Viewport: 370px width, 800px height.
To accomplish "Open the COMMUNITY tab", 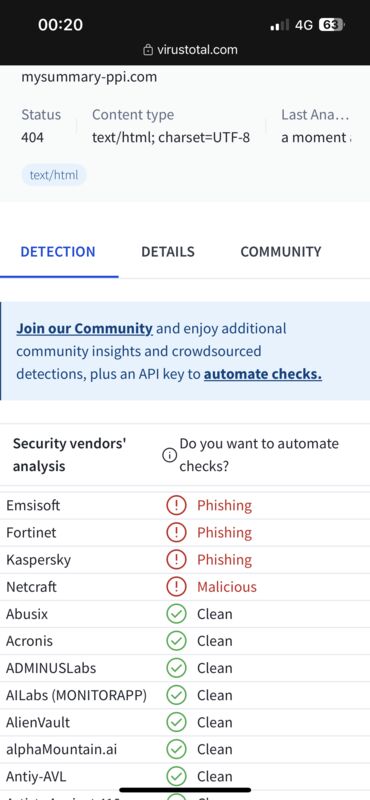I will (x=281, y=252).
